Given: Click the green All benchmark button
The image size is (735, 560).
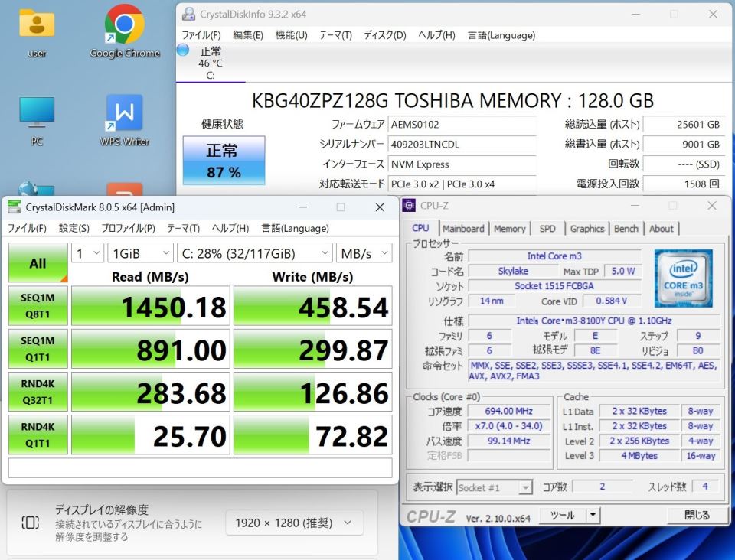Looking at the screenshot, I should 38,262.
